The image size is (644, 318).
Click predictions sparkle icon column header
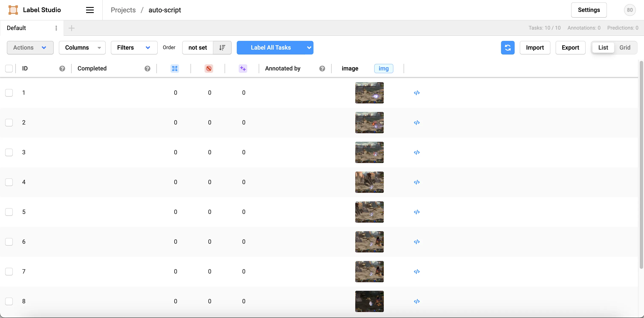[243, 68]
